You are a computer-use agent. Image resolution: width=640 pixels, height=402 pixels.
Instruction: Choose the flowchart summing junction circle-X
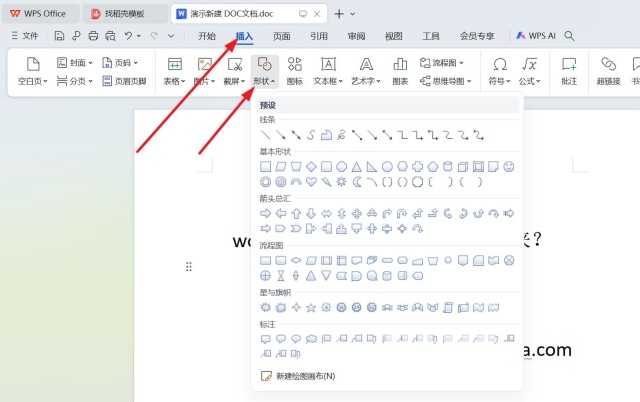click(509, 260)
